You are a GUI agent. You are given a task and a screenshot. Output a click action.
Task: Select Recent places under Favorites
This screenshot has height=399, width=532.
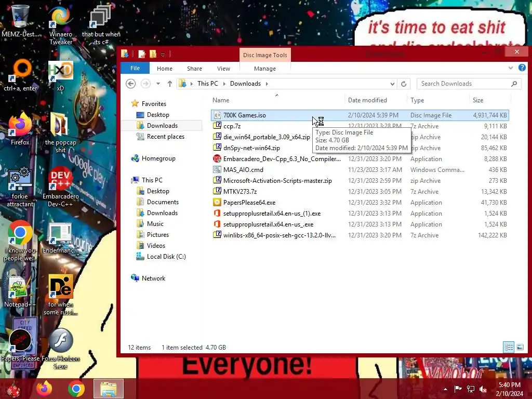165,137
